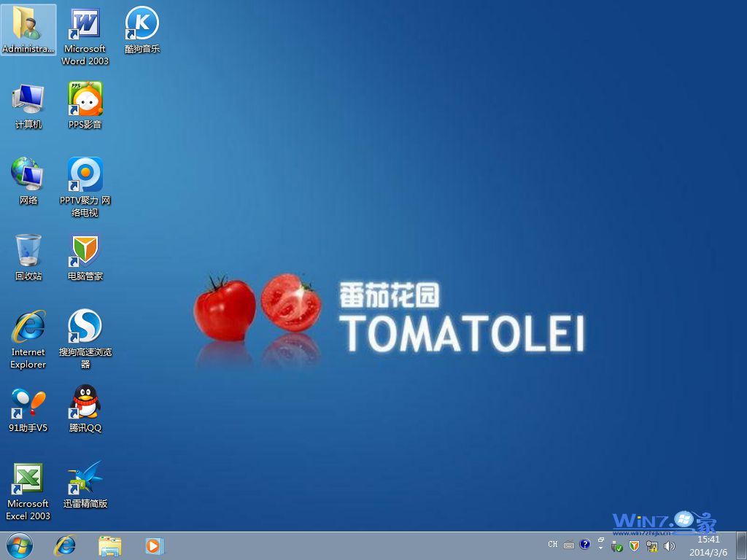Open Windows Explorer folder on taskbar
This screenshot has height=560, width=747.
click(x=109, y=545)
